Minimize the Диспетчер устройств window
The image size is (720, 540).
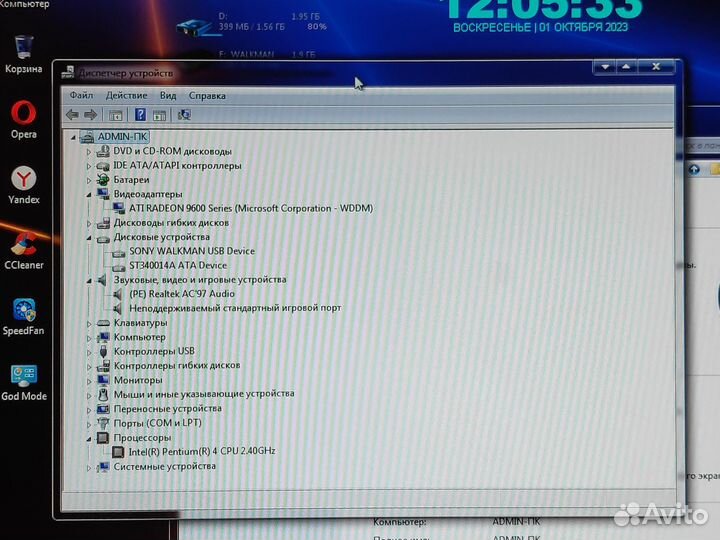[x=605, y=67]
